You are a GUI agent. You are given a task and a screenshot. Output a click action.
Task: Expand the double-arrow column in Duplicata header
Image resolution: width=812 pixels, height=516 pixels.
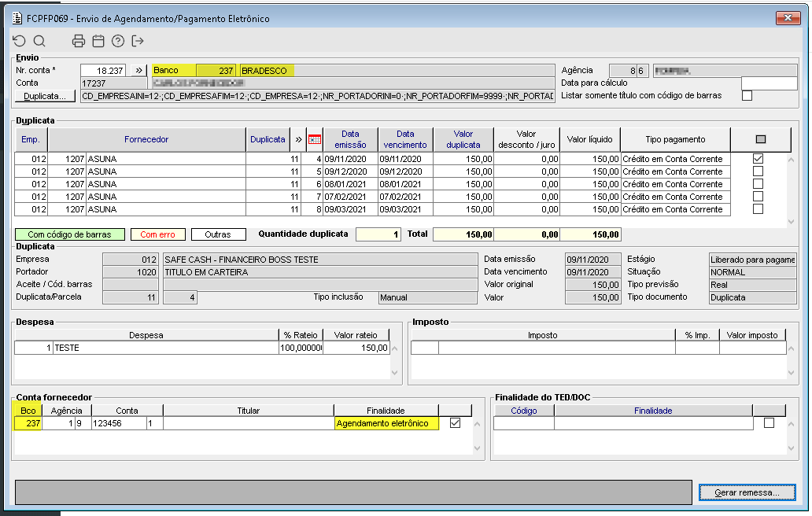(x=298, y=139)
